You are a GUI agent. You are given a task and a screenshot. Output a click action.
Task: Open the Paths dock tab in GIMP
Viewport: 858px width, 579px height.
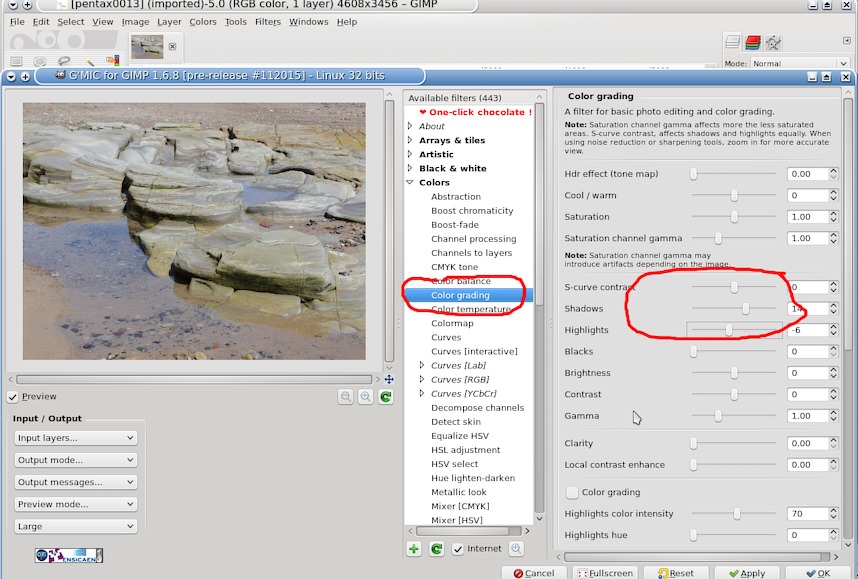(773, 42)
